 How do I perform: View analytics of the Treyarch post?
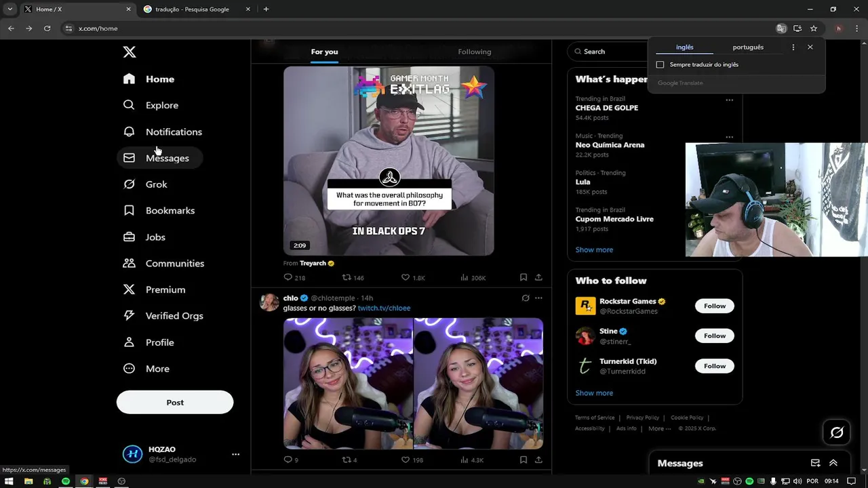(473, 277)
